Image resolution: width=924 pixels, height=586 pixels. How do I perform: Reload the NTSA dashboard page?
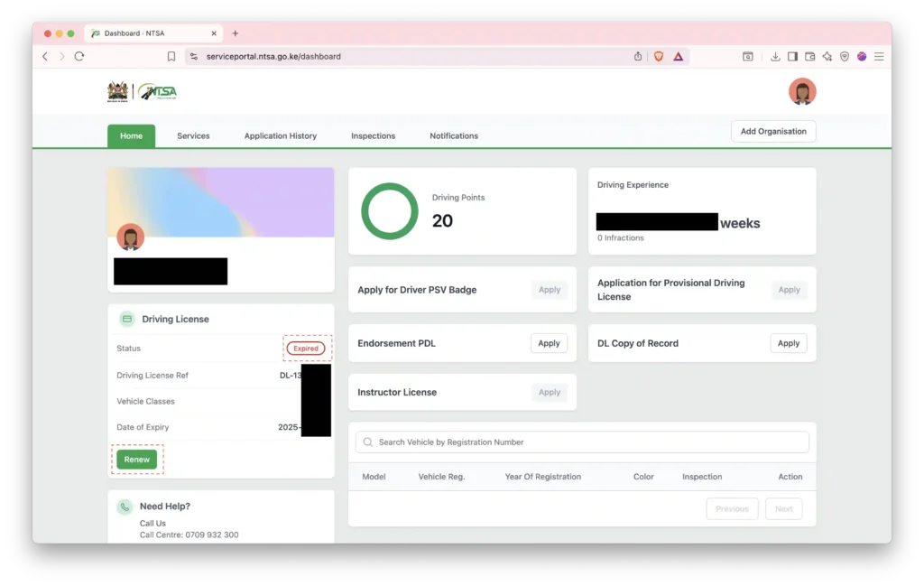79,56
